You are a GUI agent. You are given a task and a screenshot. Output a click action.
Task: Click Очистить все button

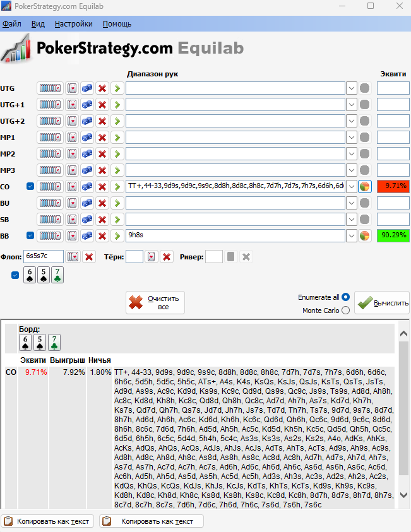155,303
